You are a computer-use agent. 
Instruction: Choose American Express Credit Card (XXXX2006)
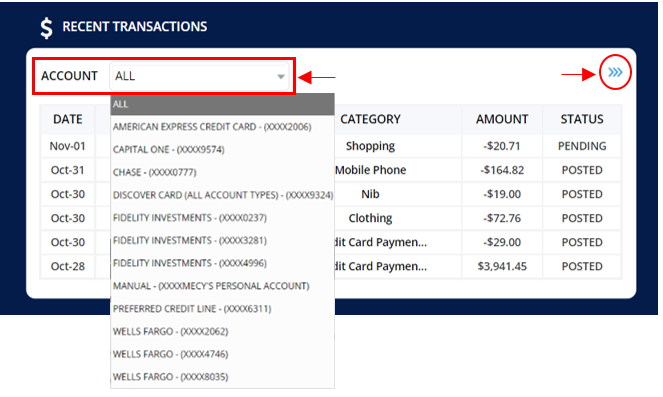coord(222,127)
